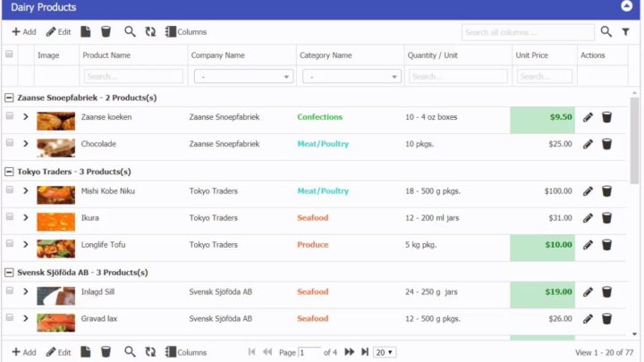The width and height of the screenshot is (644, 362).
Task: Edit Longlife Tofu using its pencil icon
Action: pyautogui.click(x=588, y=245)
